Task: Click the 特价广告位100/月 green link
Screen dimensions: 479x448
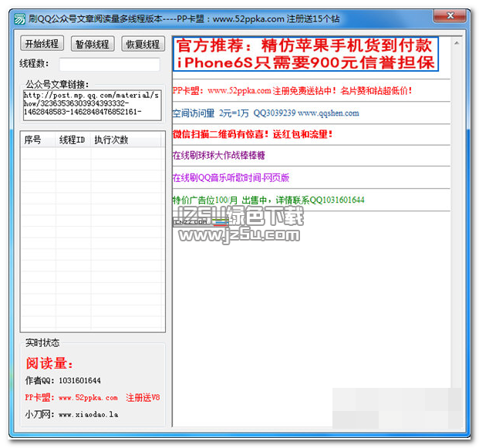Action: [268, 200]
